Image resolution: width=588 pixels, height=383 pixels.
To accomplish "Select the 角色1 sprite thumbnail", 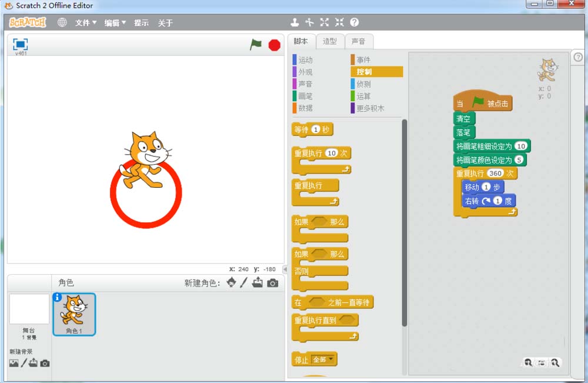I will click(74, 314).
